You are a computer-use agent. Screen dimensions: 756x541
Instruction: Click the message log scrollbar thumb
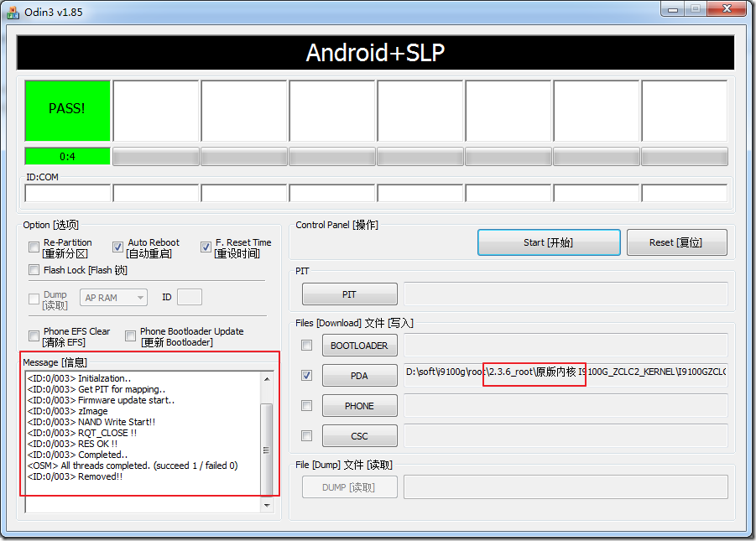pyautogui.click(x=267, y=450)
